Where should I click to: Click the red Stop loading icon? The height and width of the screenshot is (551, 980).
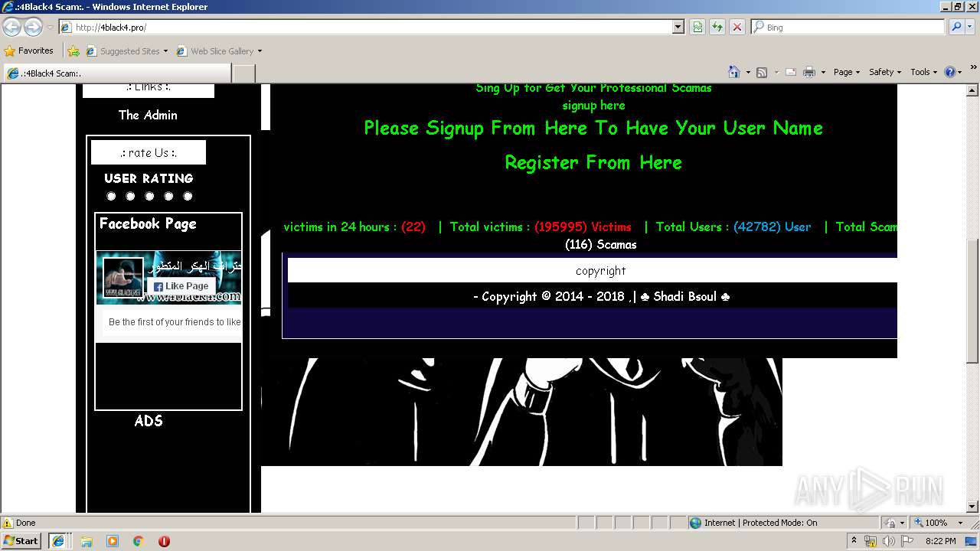click(737, 27)
